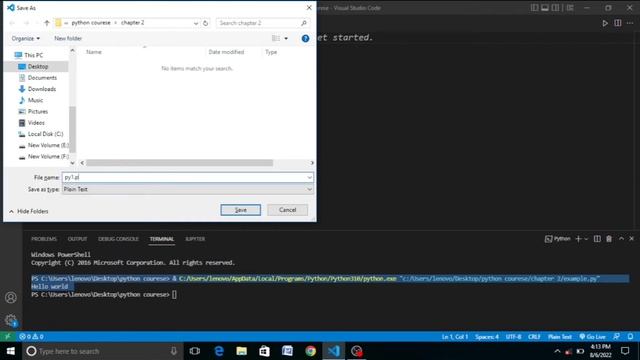Sort files by Date modified column
Viewport: 640px width, 360px height.
(226, 52)
